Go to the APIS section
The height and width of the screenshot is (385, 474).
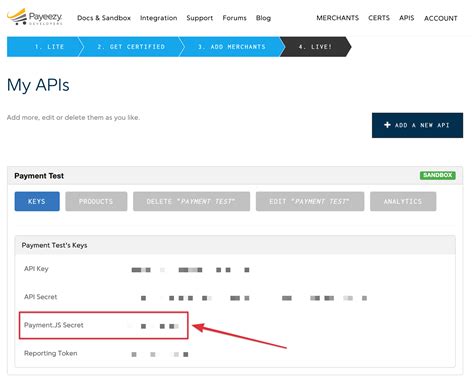[x=406, y=18]
